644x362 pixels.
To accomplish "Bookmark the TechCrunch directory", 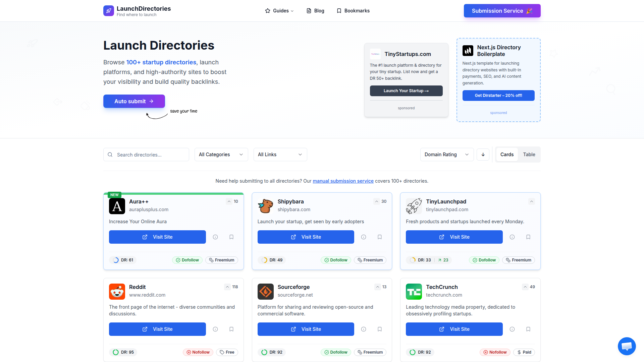I will 528,329.
